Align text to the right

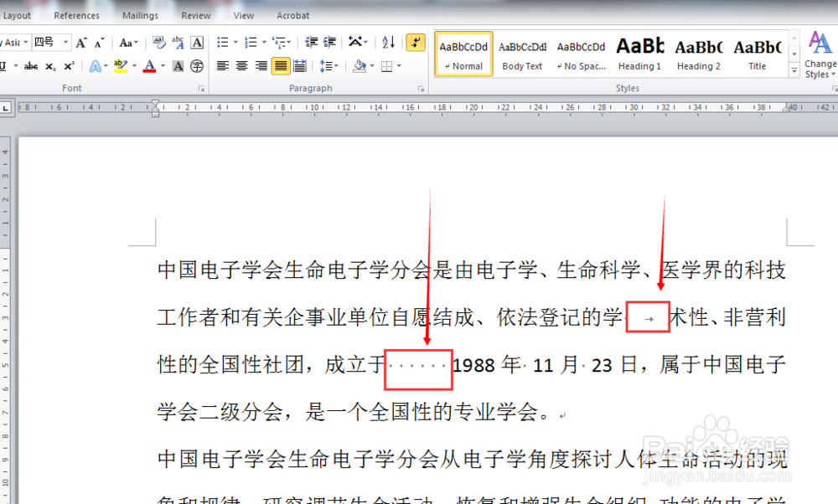point(261,66)
